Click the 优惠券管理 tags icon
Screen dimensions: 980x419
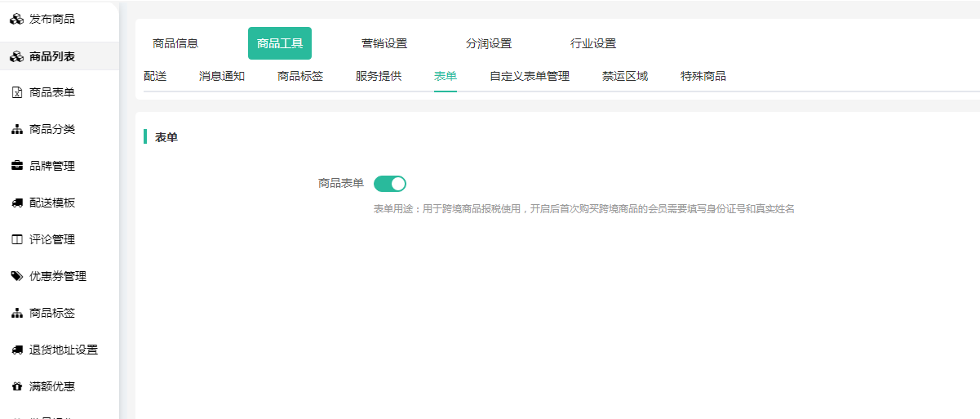tap(16, 277)
